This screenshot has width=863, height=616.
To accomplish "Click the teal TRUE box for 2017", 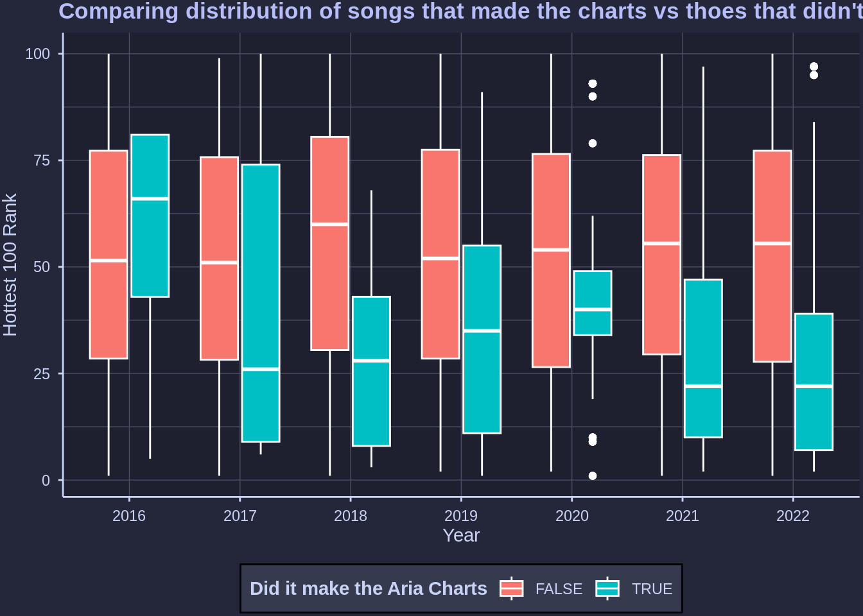I will point(261,303).
